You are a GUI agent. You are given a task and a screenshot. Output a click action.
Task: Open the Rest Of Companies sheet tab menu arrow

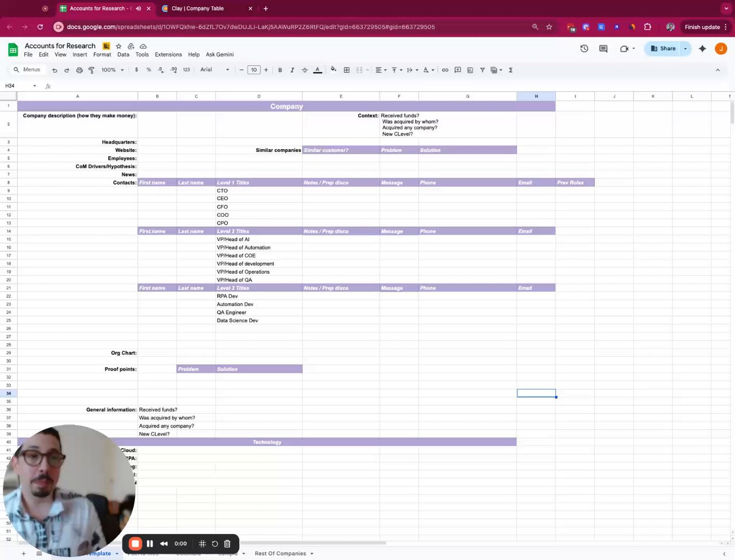click(x=312, y=554)
